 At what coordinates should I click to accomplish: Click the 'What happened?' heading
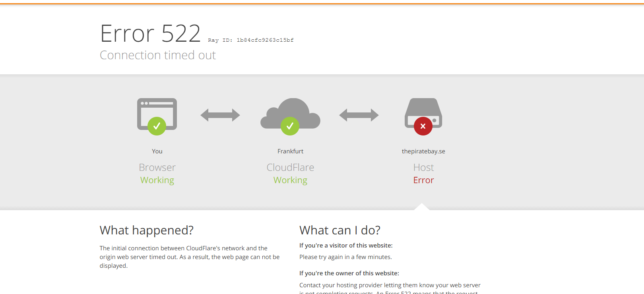click(147, 230)
